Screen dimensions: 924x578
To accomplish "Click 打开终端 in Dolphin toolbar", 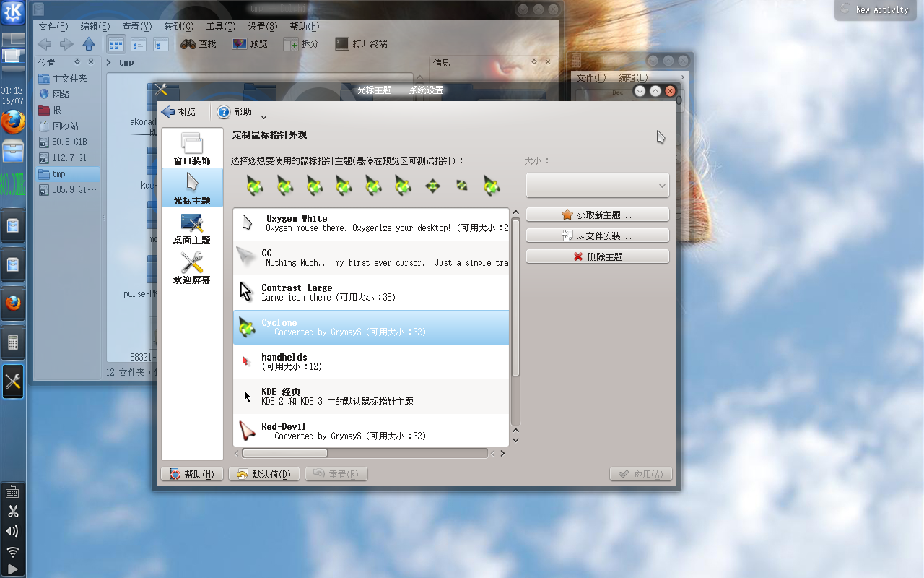I will 362,44.
